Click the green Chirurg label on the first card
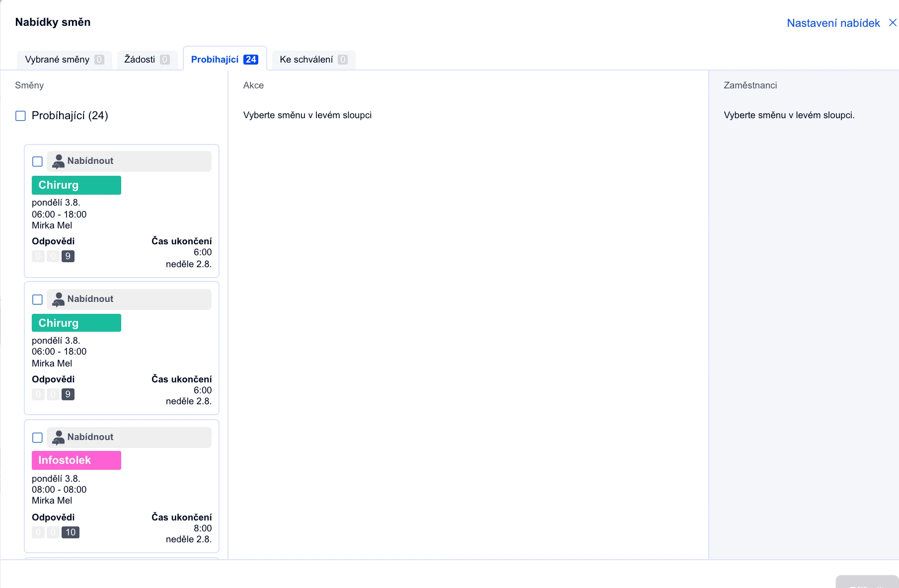 point(76,185)
